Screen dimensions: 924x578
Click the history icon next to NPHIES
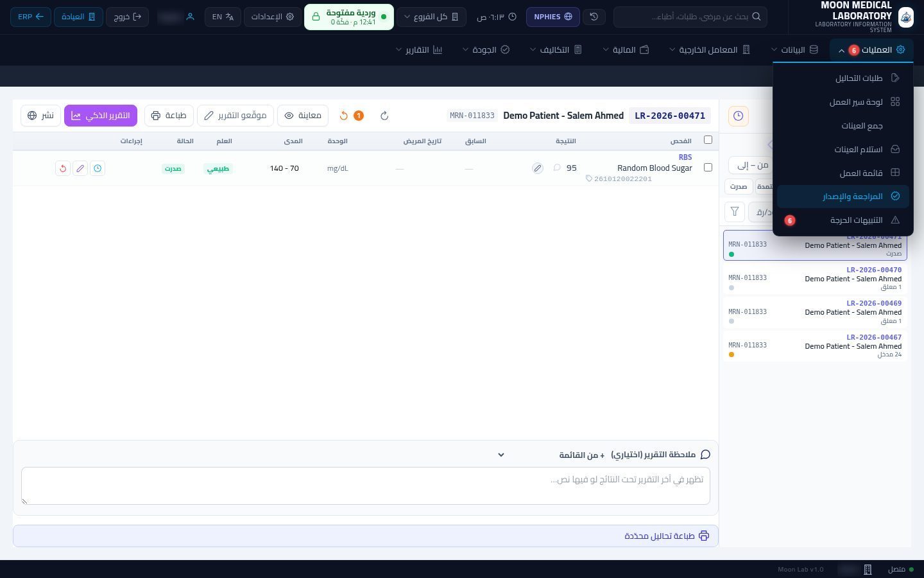click(594, 17)
